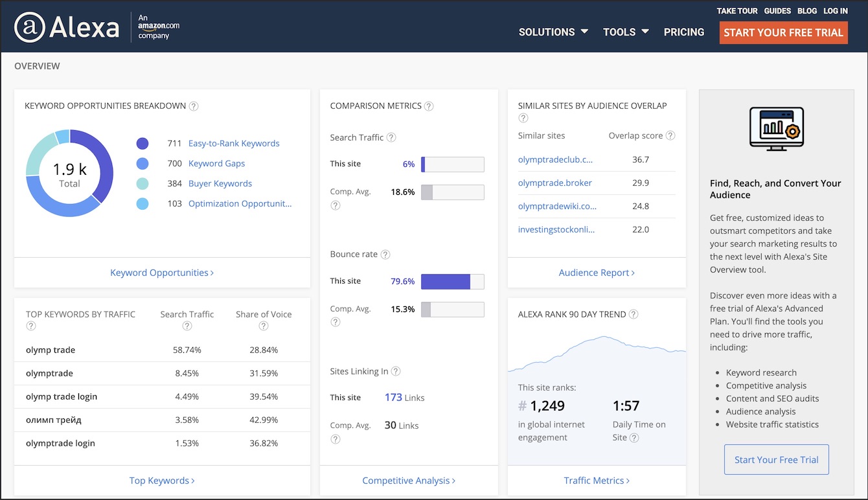Click the Daily Time on Site help icon
Viewport: 868px width, 500px height.
pos(634,438)
